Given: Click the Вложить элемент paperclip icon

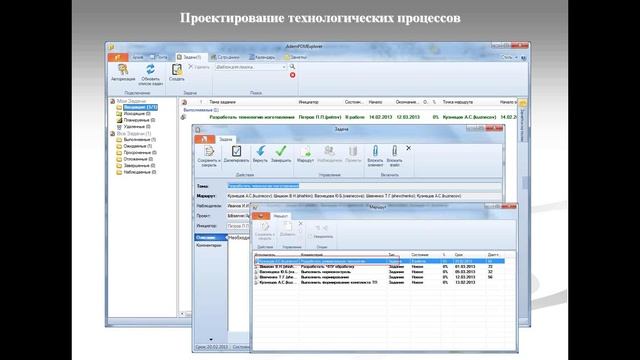Looking at the screenshot, I should (x=375, y=151).
